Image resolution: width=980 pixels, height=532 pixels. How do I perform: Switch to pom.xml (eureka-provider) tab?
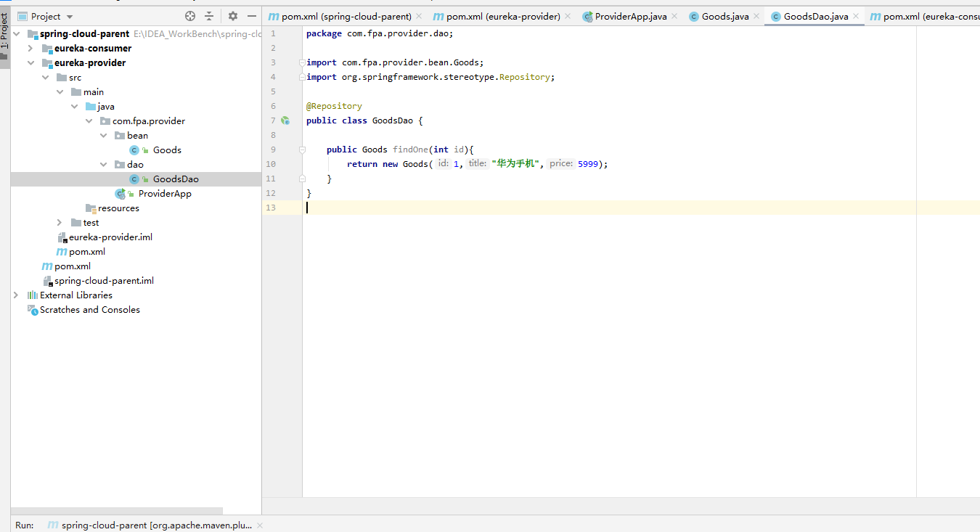(x=503, y=16)
